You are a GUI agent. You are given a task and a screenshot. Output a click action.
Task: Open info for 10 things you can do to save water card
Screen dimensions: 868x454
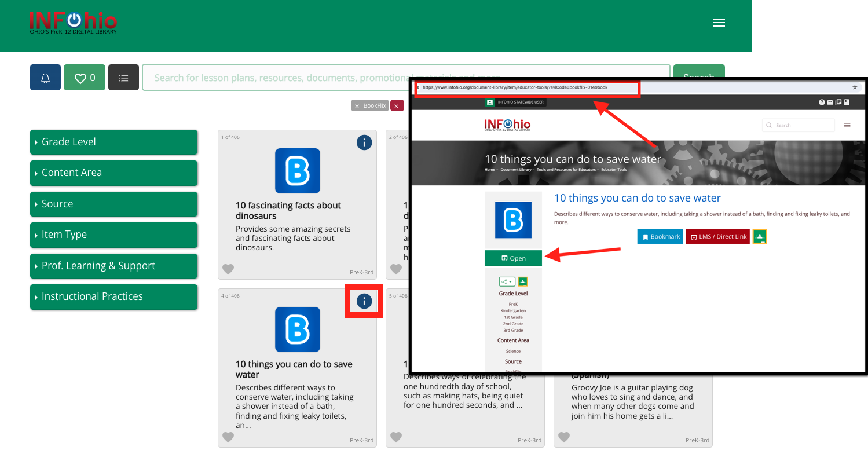364,301
